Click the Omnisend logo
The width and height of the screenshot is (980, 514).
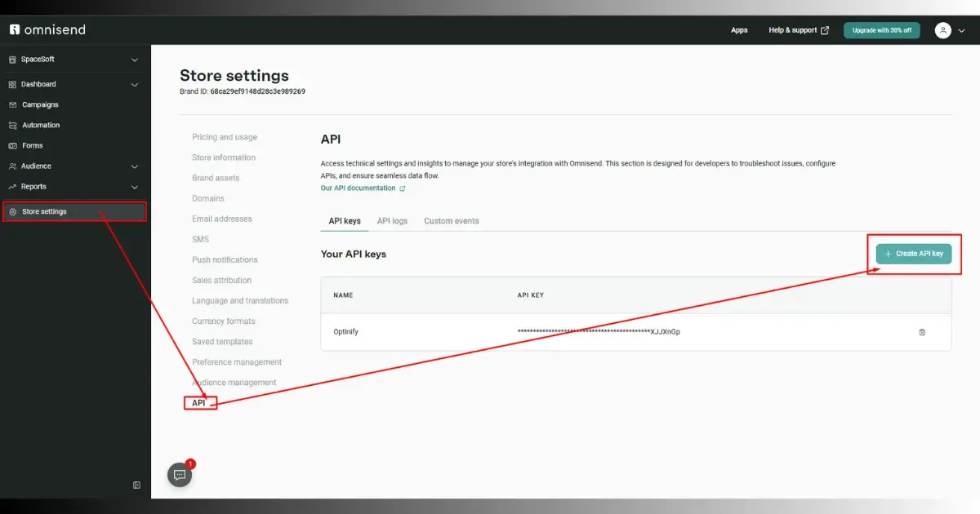[47, 30]
